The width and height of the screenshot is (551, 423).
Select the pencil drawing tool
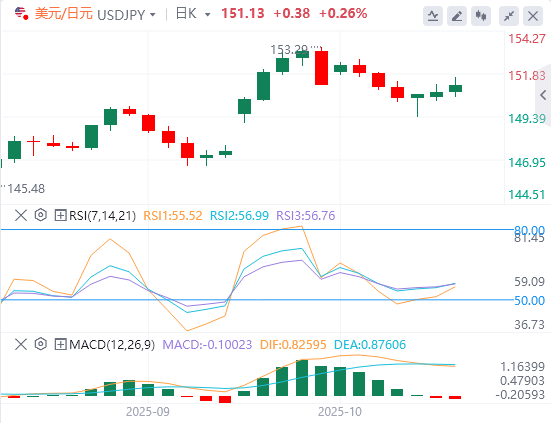pos(457,16)
